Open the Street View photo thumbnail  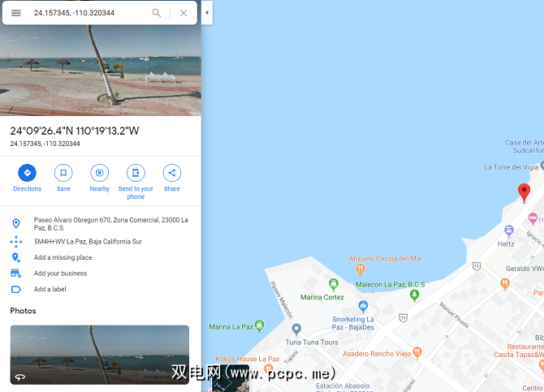(x=100, y=355)
